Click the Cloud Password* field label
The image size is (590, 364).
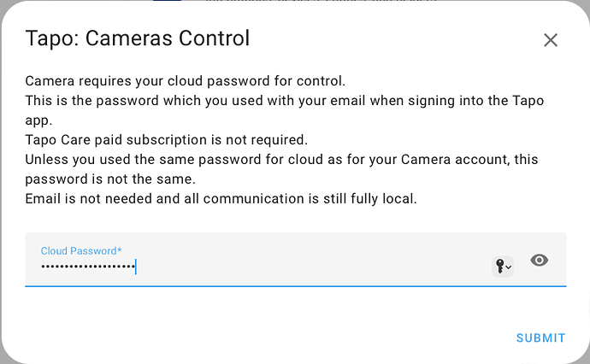pos(81,250)
